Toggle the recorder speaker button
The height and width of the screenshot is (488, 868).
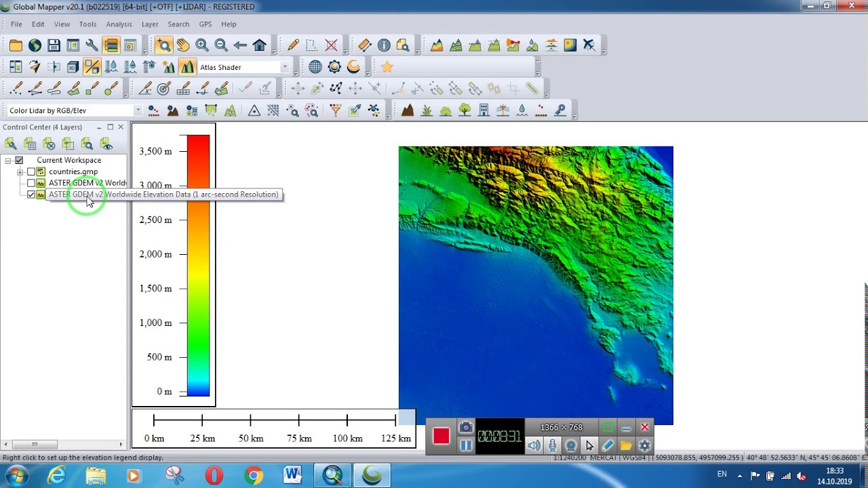534,445
